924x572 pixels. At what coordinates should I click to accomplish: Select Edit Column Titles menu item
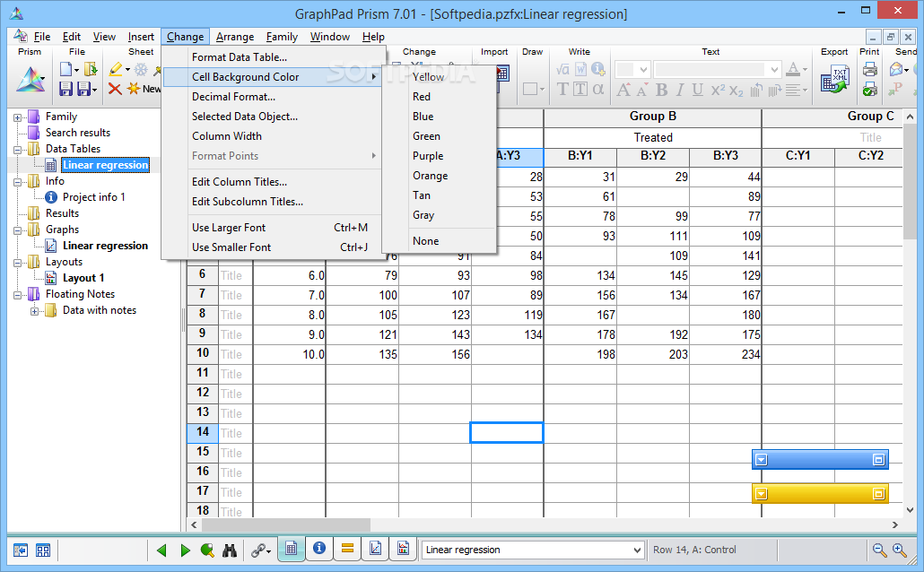tap(274, 182)
